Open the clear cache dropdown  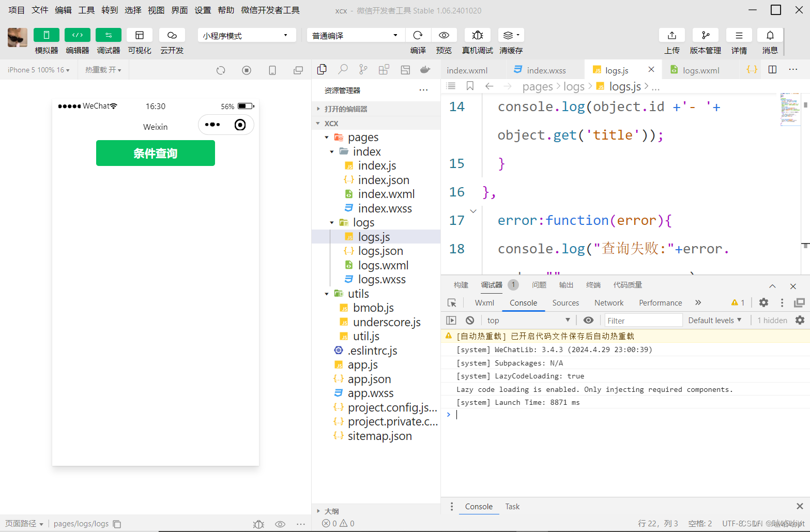tap(511, 35)
